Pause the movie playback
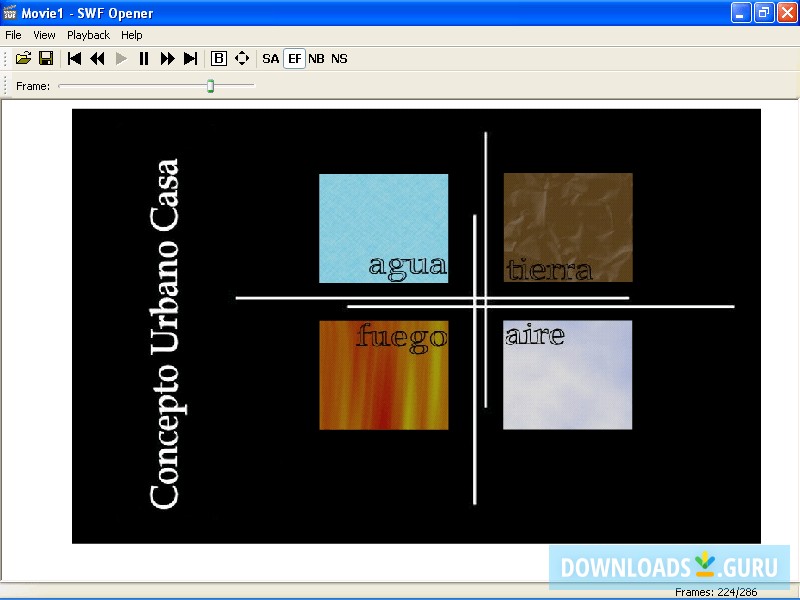Screen dimensions: 800x600 (x=144, y=59)
